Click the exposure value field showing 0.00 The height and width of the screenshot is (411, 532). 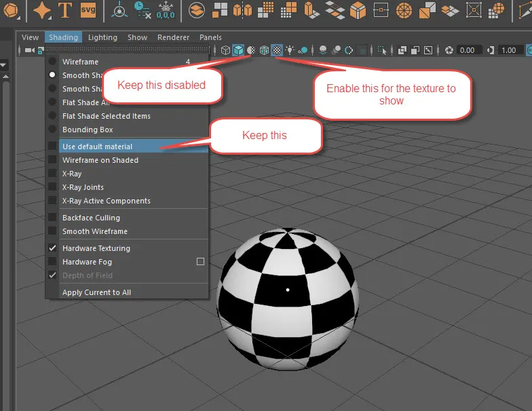(x=468, y=50)
